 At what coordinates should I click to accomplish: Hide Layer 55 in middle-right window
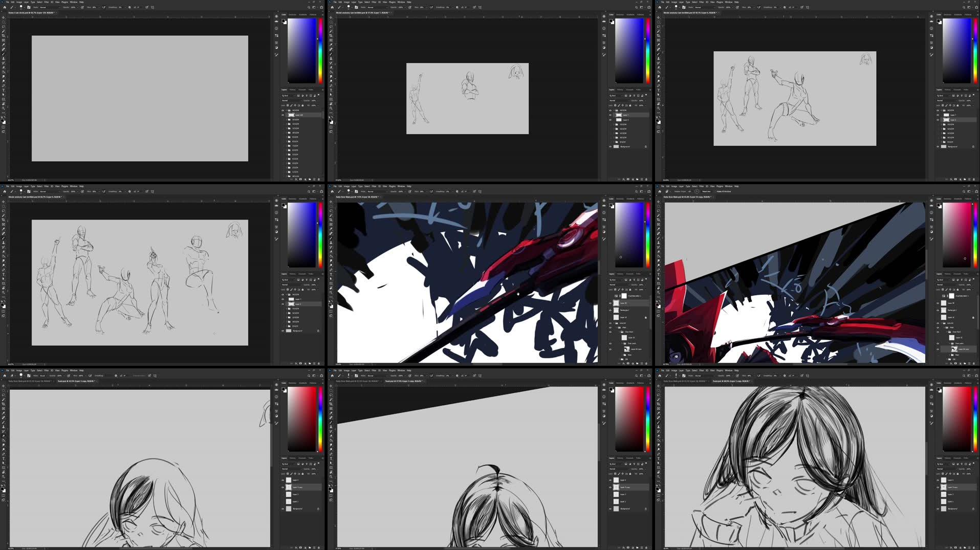(x=938, y=303)
